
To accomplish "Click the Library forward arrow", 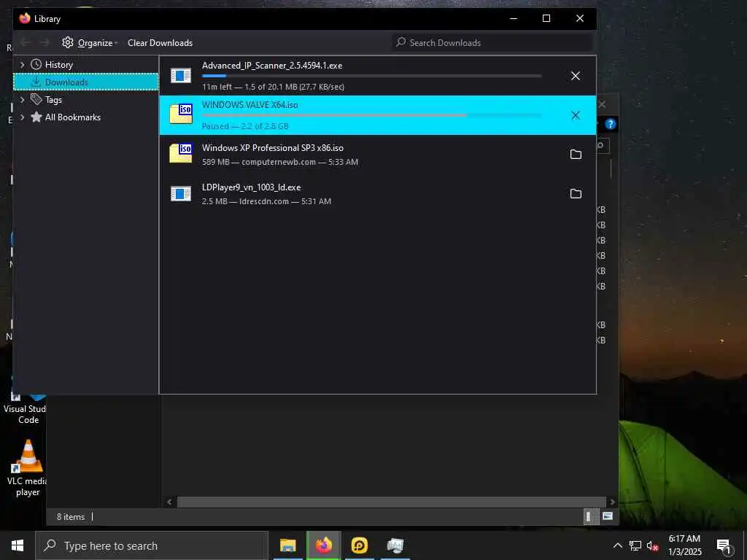I will pos(44,43).
